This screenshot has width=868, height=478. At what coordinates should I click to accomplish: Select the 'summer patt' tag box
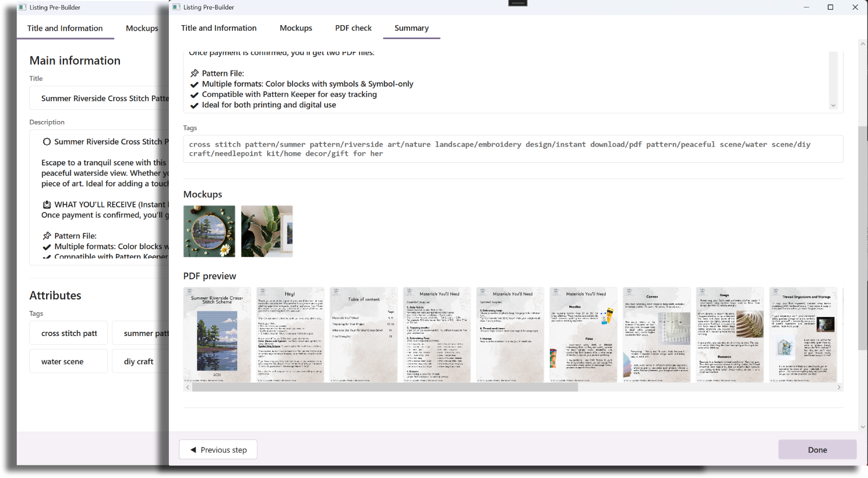click(x=140, y=333)
